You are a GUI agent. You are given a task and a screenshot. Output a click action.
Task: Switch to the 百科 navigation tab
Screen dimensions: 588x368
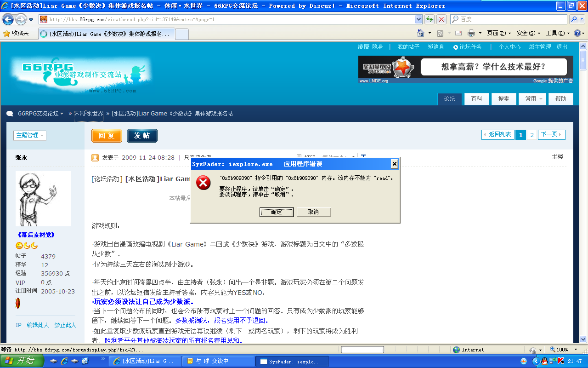coord(476,99)
